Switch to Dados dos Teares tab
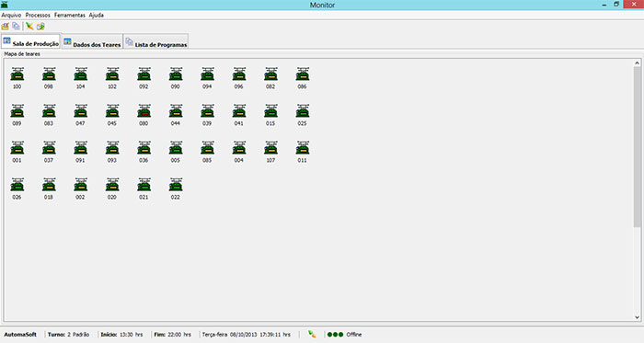 click(x=92, y=42)
